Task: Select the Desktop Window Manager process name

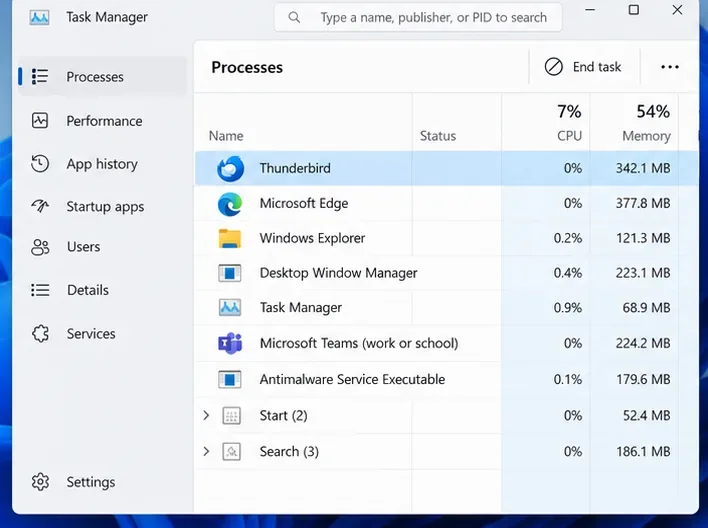Action: pos(338,273)
